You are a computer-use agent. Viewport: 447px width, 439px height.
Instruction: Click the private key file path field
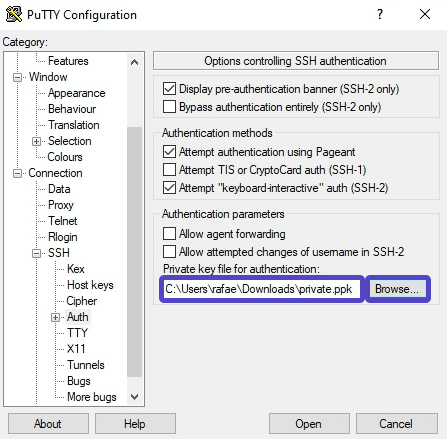pyautogui.click(x=262, y=289)
